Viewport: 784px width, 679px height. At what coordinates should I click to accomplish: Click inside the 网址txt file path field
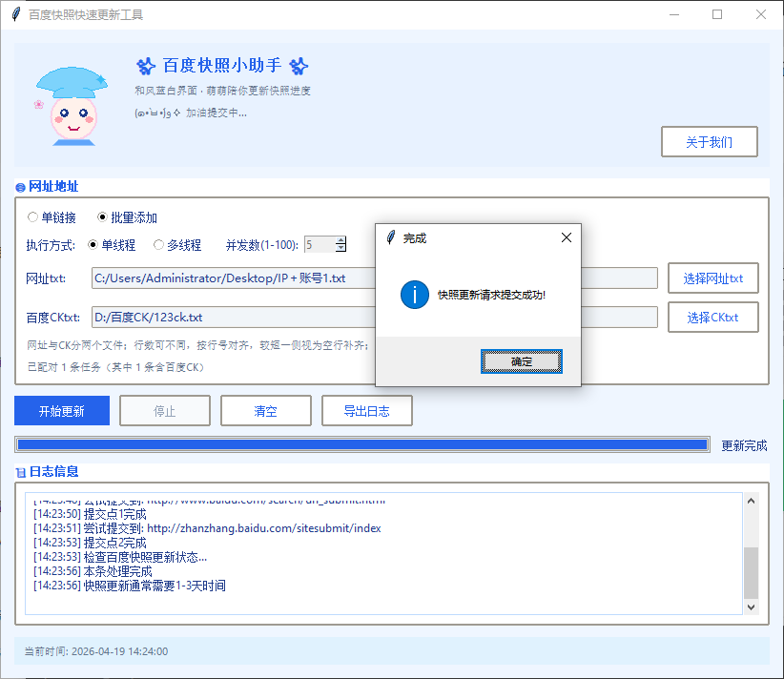[x=238, y=278]
